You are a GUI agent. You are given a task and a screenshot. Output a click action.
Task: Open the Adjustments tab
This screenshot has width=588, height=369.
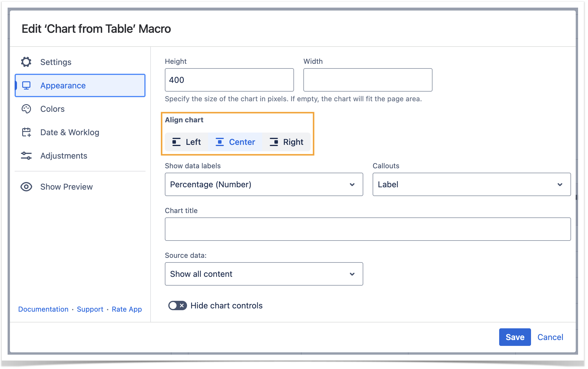[64, 156]
